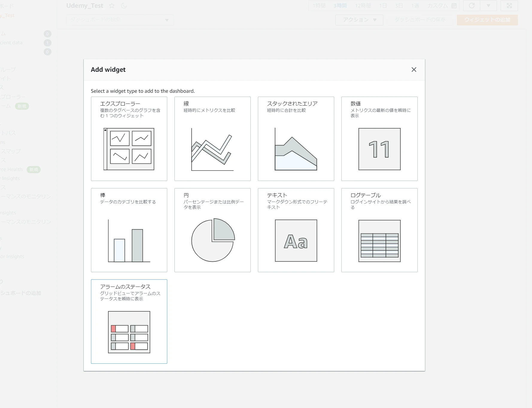The height and width of the screenshot is (408, 532).
Task: Open the refresh interval dropdown arrow
Action: click(x=488, y=6)
